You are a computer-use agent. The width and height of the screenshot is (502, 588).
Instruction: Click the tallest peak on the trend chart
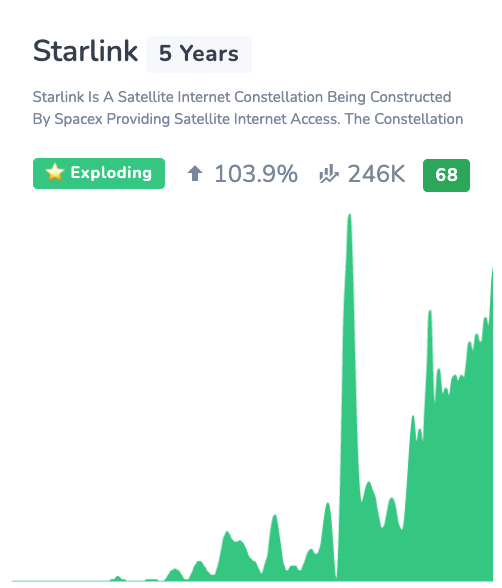pyautogui.click(x=349, y=219)
